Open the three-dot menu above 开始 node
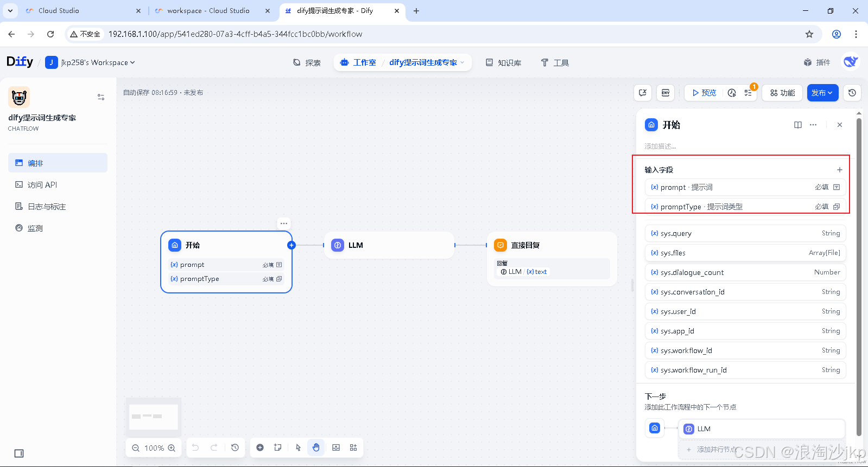 (x=284, y=223)
